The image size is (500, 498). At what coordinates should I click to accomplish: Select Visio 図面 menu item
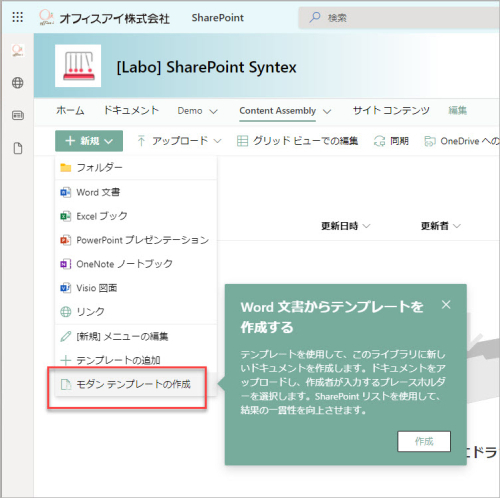(136, 288)
